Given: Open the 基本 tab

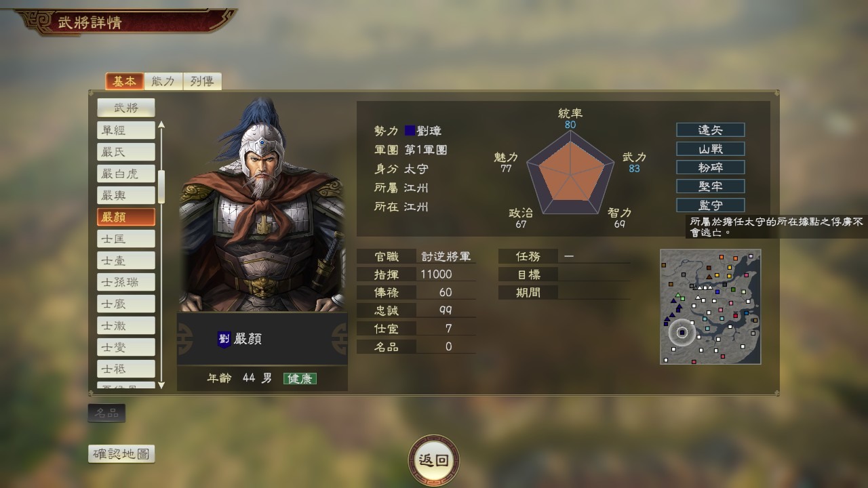Looking at the screenshot, I should coord(125,81).
